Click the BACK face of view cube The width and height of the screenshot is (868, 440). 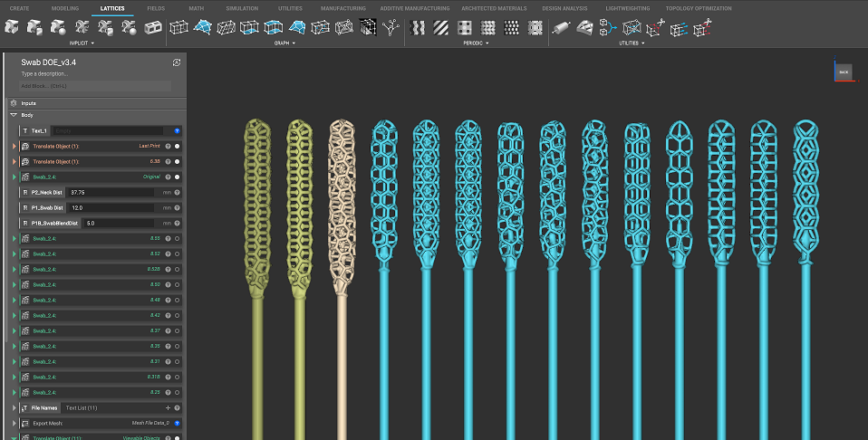843,72
